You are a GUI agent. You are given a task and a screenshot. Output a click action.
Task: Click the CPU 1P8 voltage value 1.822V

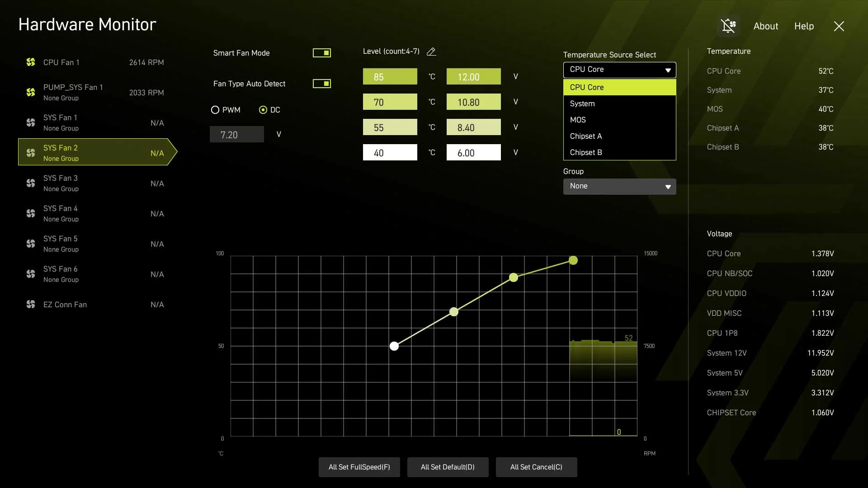point(822,333)
